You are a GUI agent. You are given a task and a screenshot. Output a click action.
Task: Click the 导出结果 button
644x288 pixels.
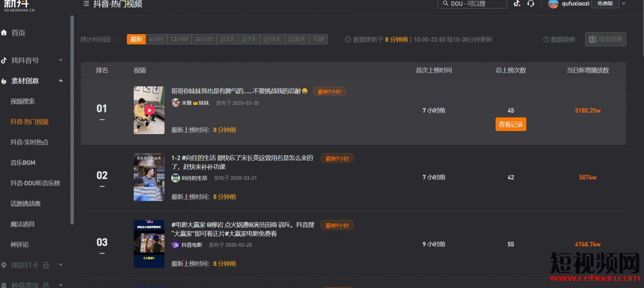(606, 39)
